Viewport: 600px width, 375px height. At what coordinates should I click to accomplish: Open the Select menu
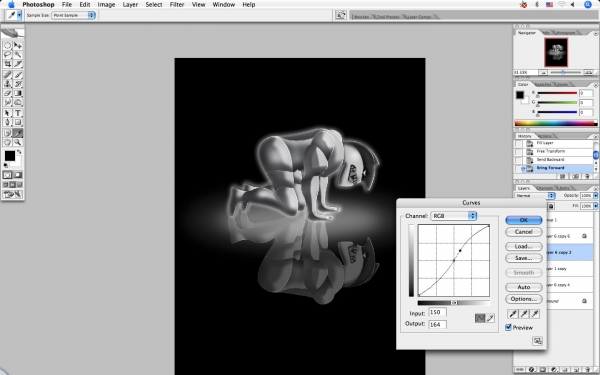coord(154,5)
